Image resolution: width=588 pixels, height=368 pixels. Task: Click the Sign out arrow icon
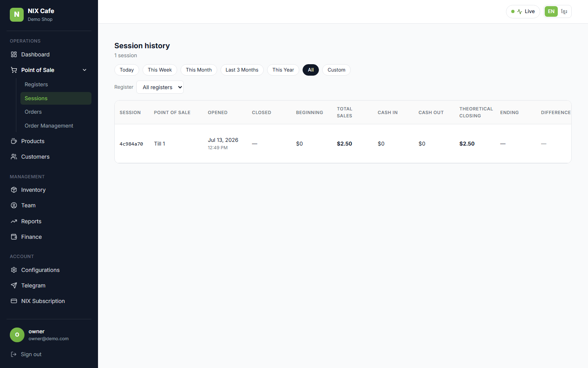[13, 354]
